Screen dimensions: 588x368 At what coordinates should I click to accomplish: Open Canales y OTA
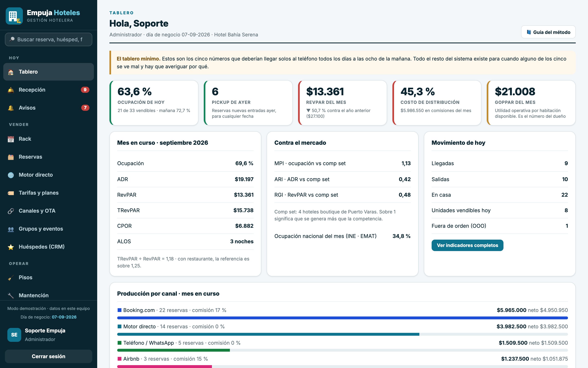tap(49, 211)
